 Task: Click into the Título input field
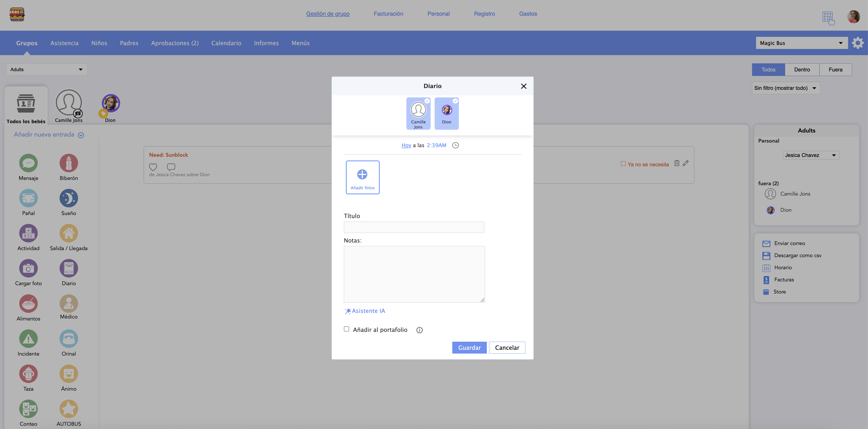(x=414, y=227)
